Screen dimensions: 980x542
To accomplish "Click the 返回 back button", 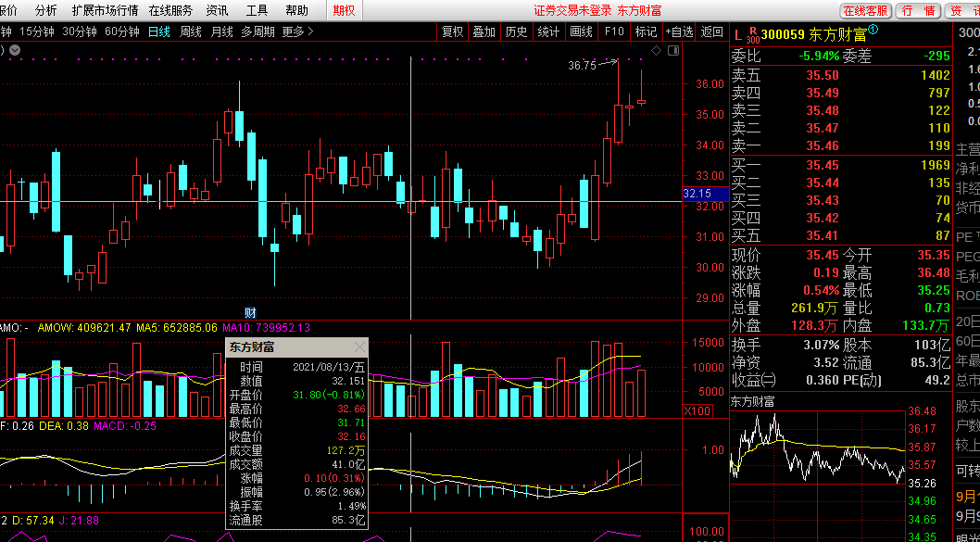I will [712, 32].
